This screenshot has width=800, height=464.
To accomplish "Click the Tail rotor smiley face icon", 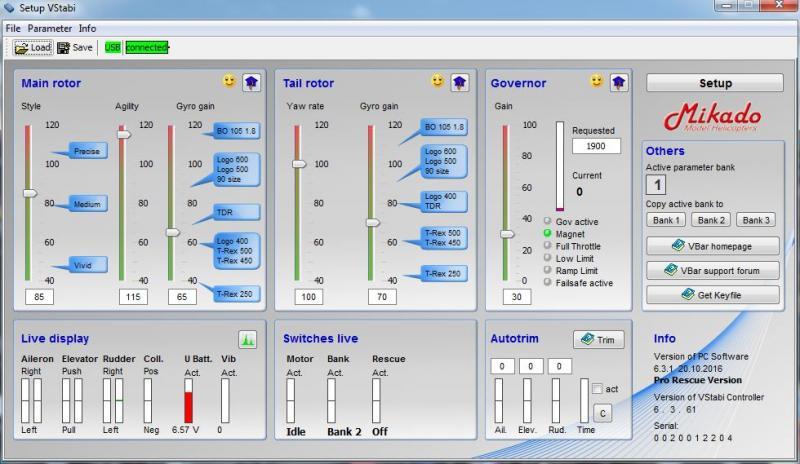I will tap(438, 81).
